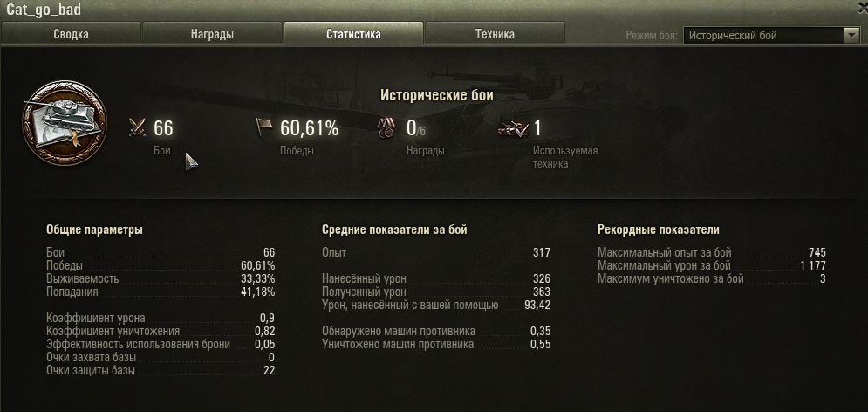Screen dimensions: 868x412
Task: Click the Максимальный урон за бой row
Action: coord(712,266)
